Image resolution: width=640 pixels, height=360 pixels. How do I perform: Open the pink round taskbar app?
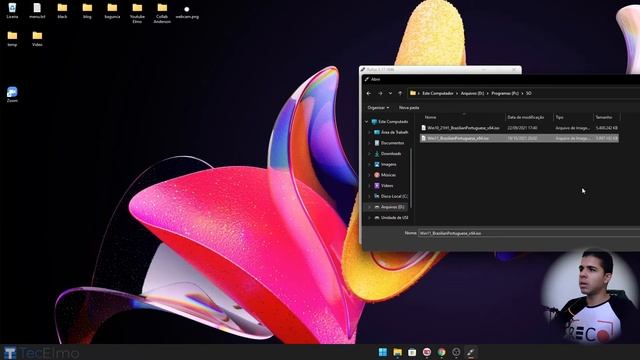427,352
